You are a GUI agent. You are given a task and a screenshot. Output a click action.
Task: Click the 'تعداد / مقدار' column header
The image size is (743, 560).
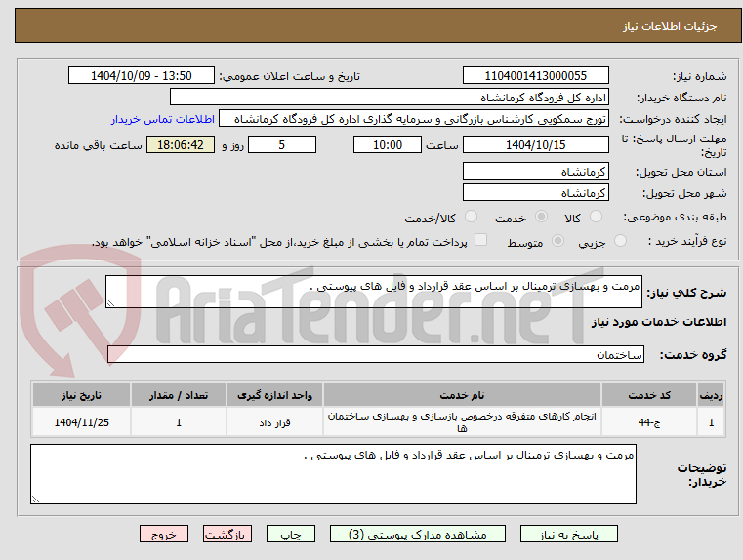(179, 395)
